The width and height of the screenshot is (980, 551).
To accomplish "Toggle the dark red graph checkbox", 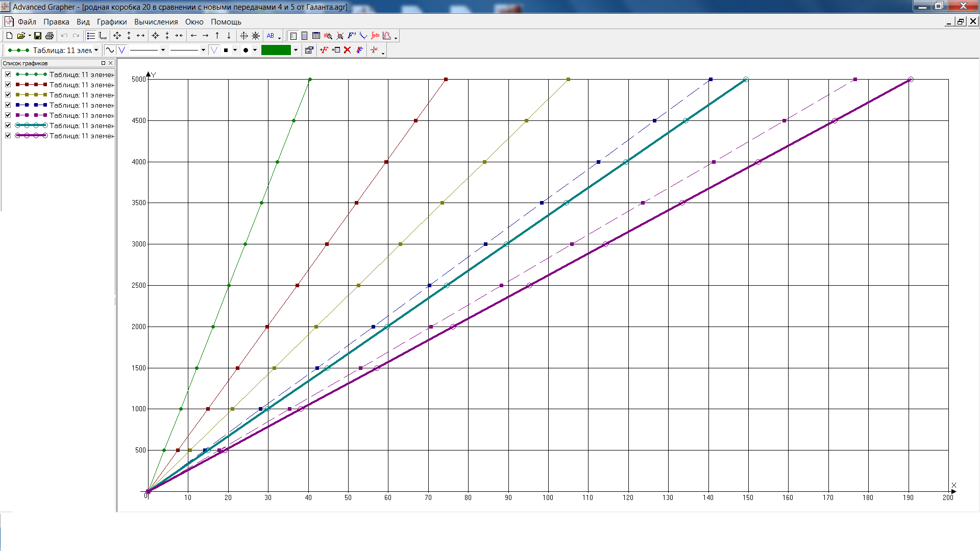I will point(8,85).
